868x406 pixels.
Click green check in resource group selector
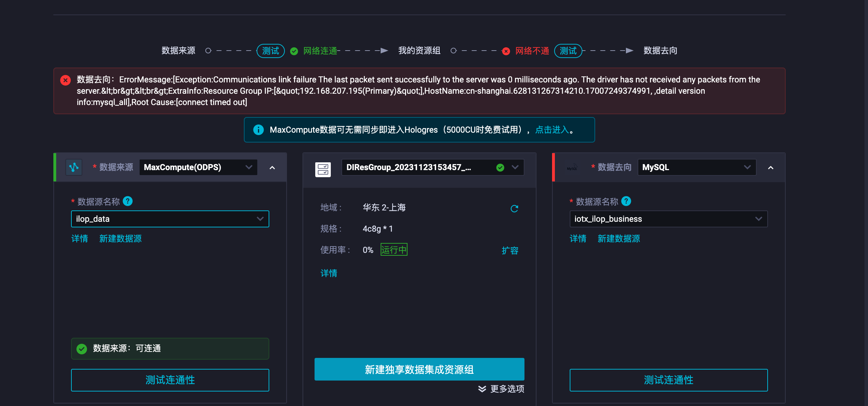(500, 168)
